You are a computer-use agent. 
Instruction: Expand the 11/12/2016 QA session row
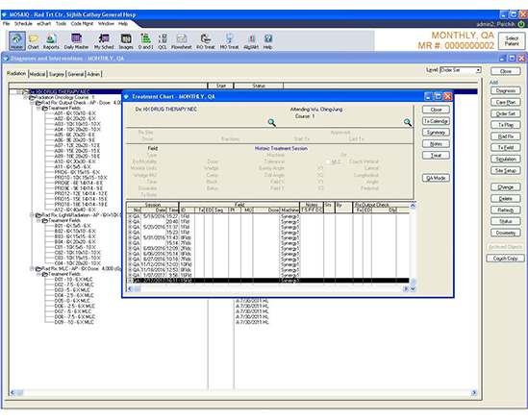pyautogui.click(x=130, y=264)
